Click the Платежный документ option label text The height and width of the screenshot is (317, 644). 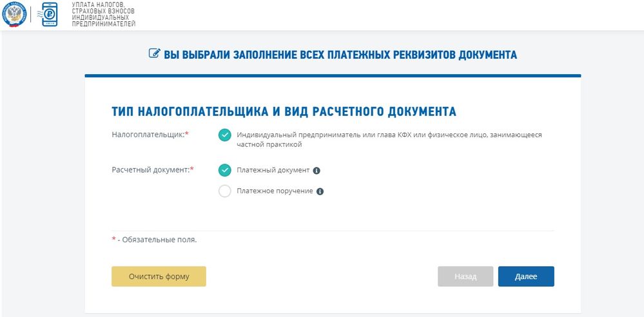click(x=273, y=170)
